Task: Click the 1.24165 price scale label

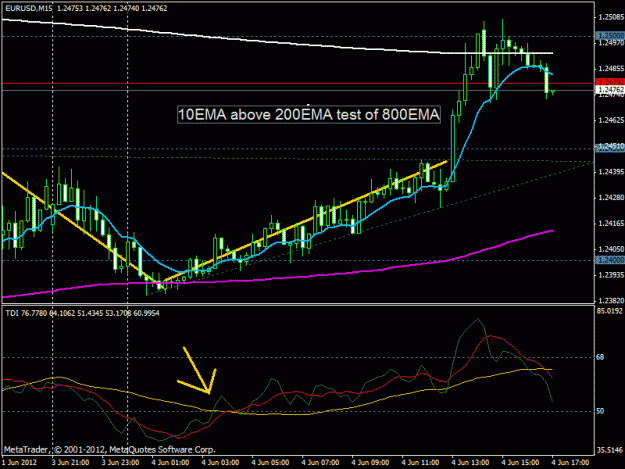Action: (611, 223)
